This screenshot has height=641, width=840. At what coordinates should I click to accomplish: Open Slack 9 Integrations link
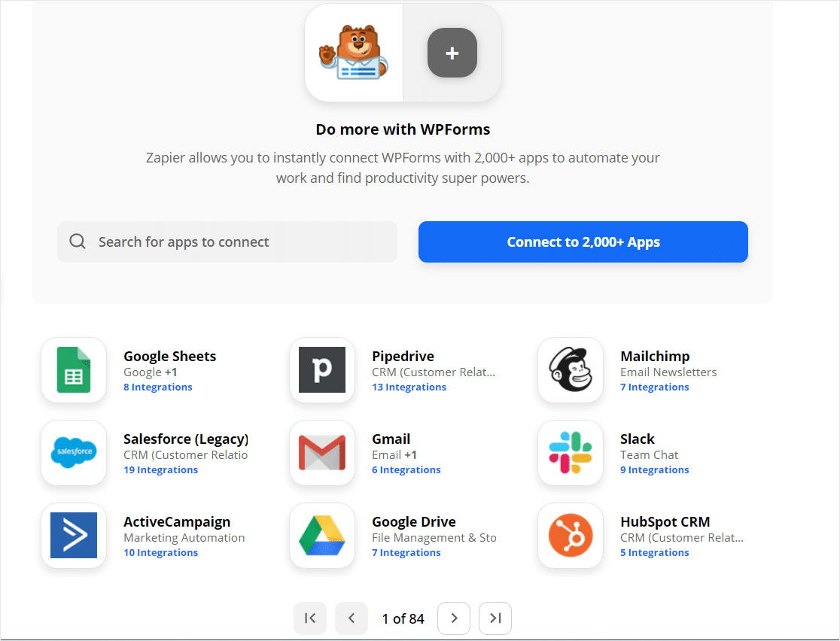click(x=655, y=469)
